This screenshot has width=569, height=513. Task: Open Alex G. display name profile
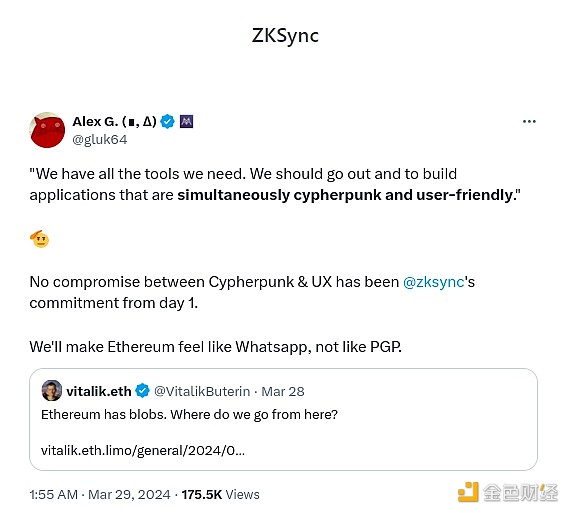[x=114, y=121]
